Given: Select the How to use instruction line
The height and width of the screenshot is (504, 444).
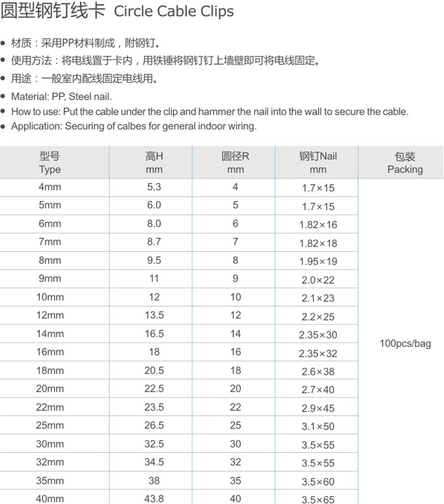Looking at the screenshot, I should [x=209, y=112].
